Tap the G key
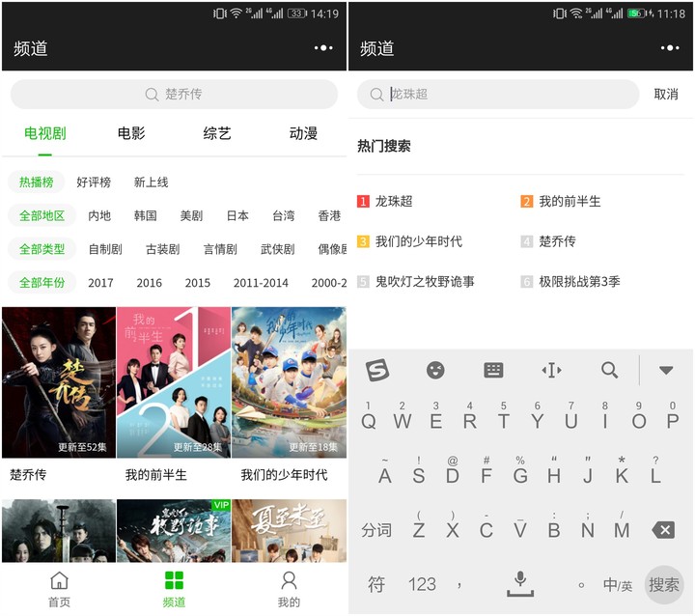The height and width of the screenshot is (616, 695). tap(520, 471)
